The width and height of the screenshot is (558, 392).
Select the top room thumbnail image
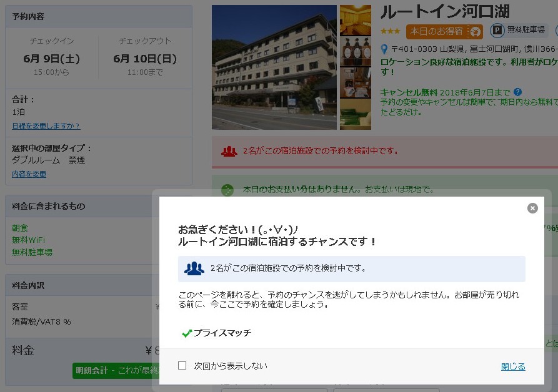pyautogui.click(x=355, y=20)
